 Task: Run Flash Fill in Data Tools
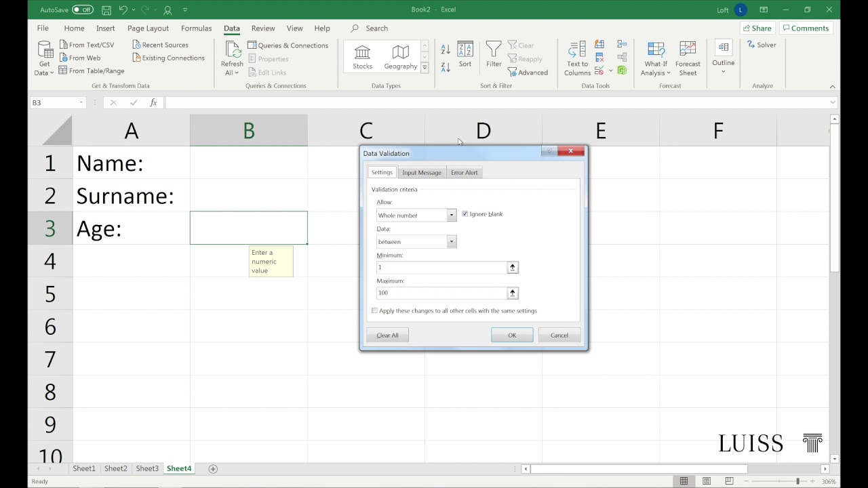599,45
